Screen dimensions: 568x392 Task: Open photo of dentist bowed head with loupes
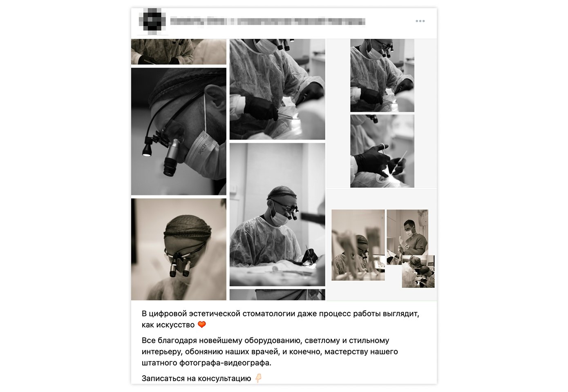coord(179,249)
